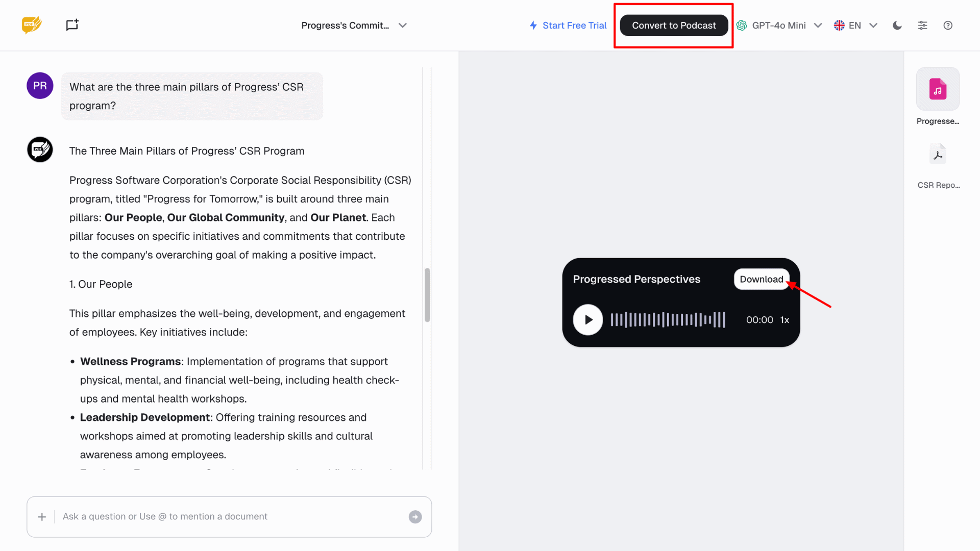Open the EN language dropdown
The height and width of the screenshot is (551, 980).
click(855, 26)
